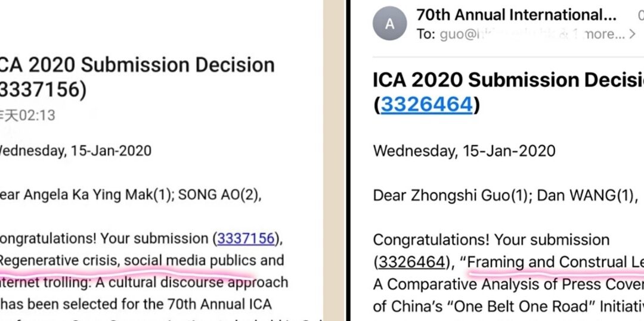Image resolution: width=644 pixels, height=321 pixels.
Task: Open underlined 3326464 link in body text
Action: pyautogui.click(x=411, y=263)
